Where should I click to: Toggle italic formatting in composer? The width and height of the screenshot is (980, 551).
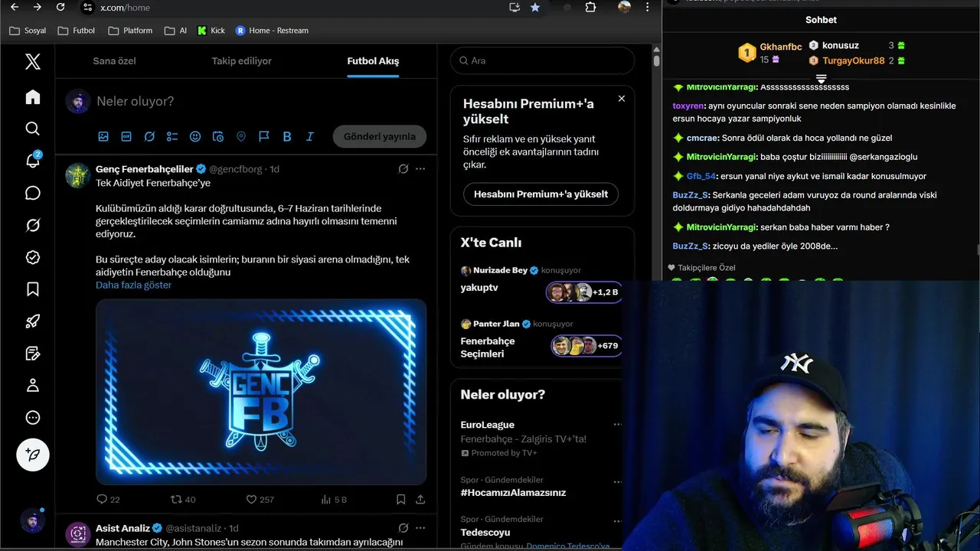(x=310, y=136)
